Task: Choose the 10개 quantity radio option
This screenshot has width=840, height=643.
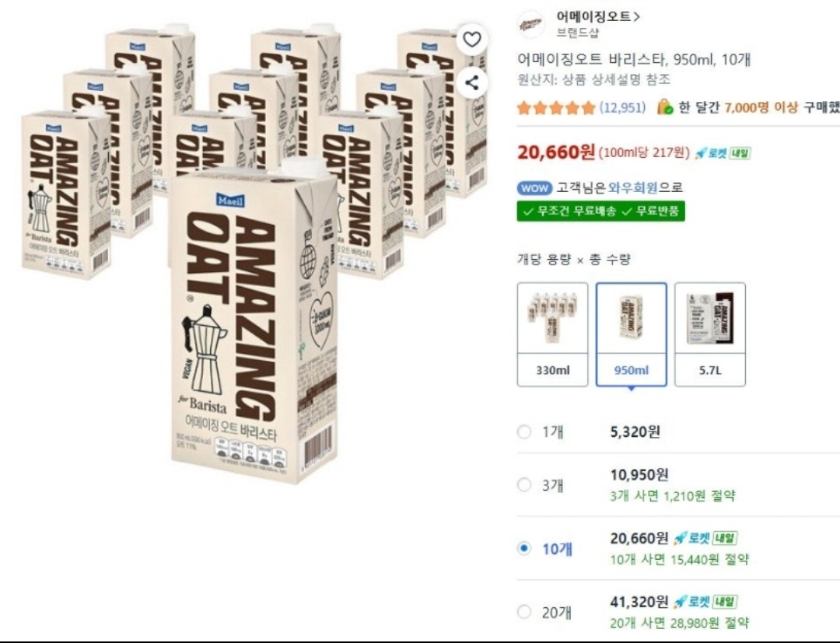Action: pos(524,548)
